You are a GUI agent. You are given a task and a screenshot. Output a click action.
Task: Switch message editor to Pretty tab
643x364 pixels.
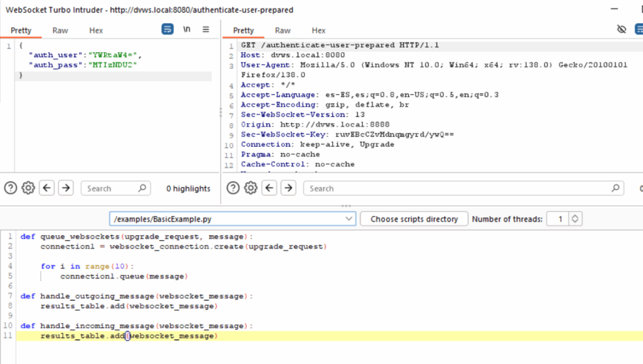pos(21,30)
